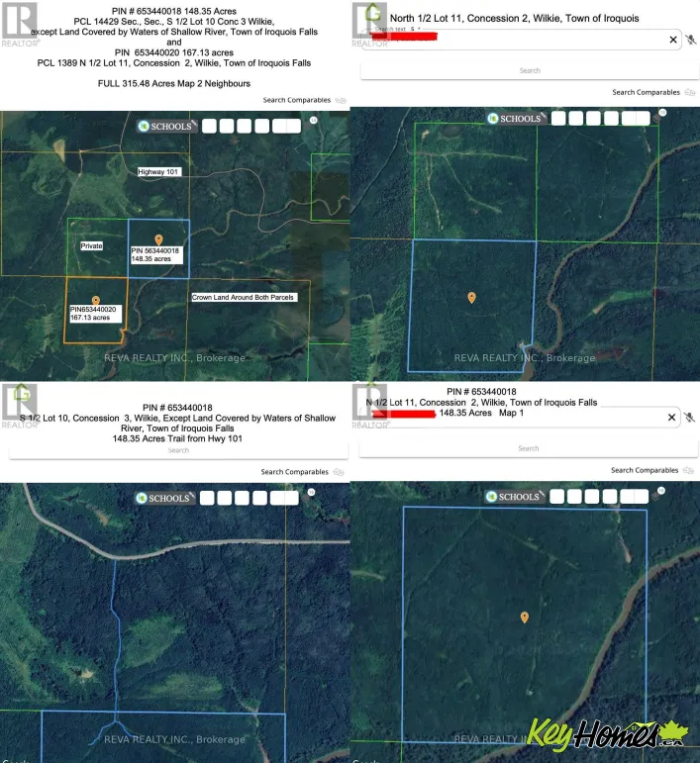
Task: Click small round badge icon in top-left map
Action: 314,120
